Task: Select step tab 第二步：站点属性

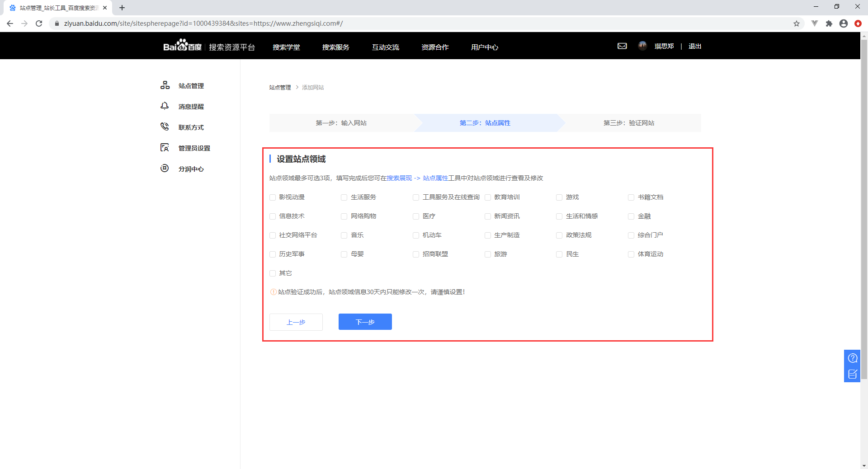Action: (485, 123)
